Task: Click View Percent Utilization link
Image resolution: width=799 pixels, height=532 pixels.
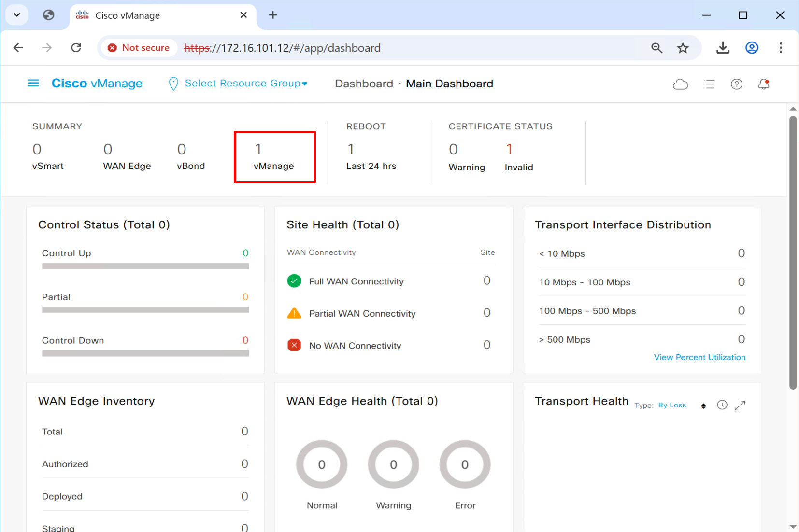Action: [699, 357]
